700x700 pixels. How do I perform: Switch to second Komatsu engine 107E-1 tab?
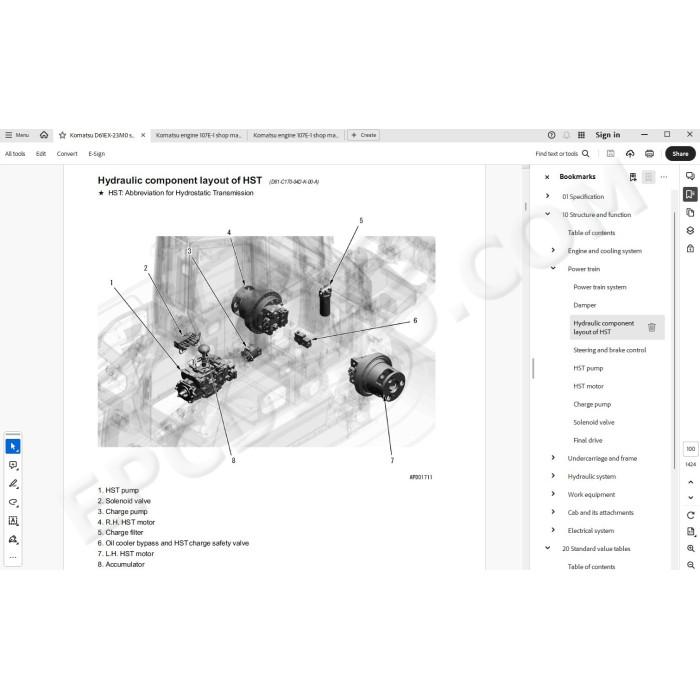[x=198, y=135]
